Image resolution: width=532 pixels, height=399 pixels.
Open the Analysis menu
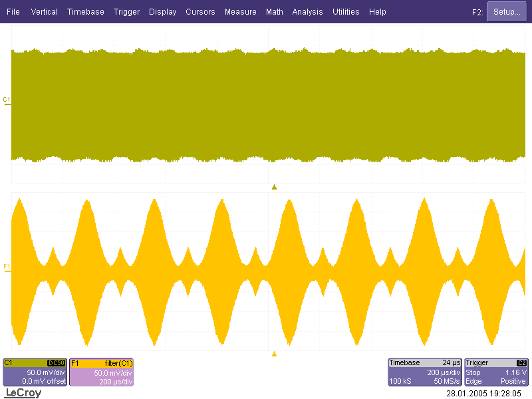tap(307, 12)
